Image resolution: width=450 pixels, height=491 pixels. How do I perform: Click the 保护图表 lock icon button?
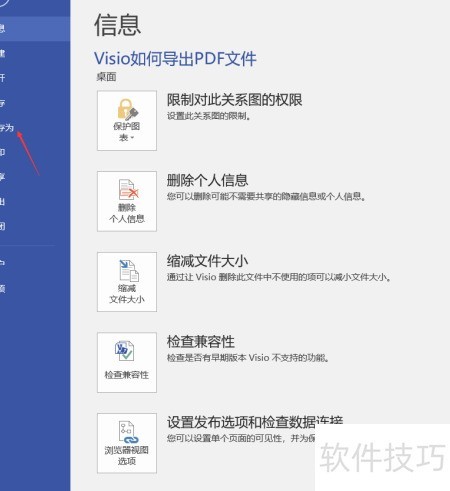click(127, 120)
